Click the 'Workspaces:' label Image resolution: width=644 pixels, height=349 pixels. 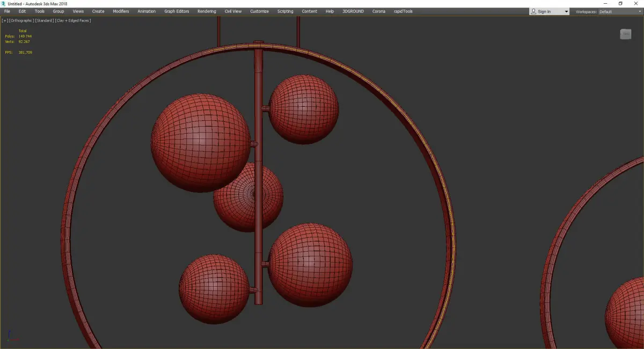click(x=586, y=11)
